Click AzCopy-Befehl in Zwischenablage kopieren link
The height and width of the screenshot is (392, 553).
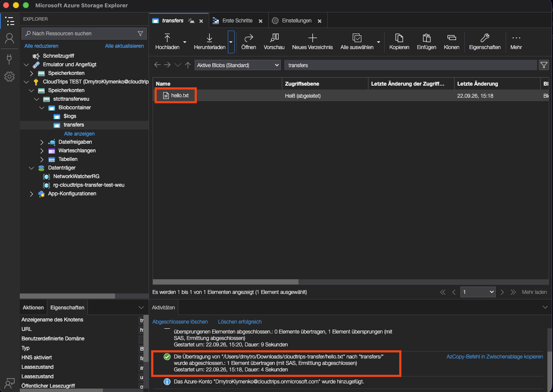coord(495,357)
